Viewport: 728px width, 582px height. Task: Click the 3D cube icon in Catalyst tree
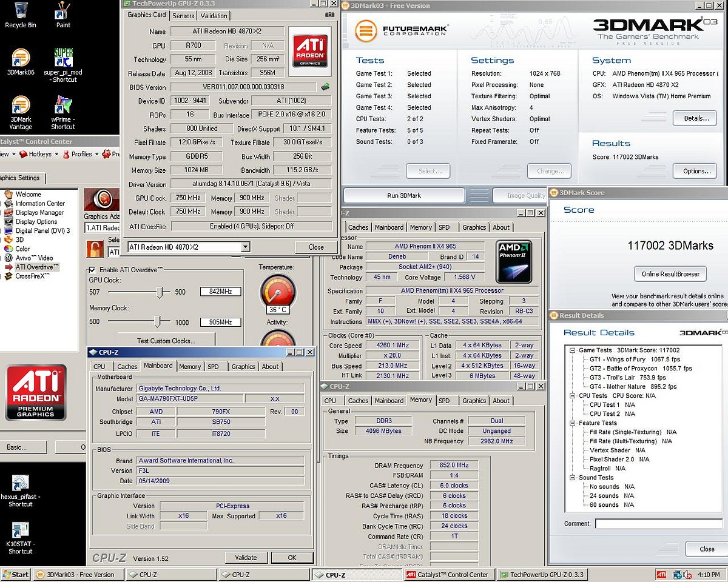8,239
